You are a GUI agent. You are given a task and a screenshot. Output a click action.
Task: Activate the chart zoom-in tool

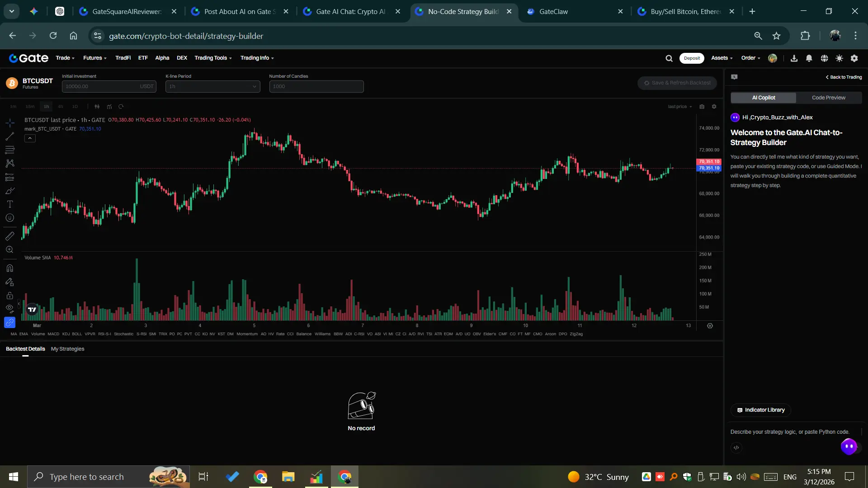tap(9, 250)
